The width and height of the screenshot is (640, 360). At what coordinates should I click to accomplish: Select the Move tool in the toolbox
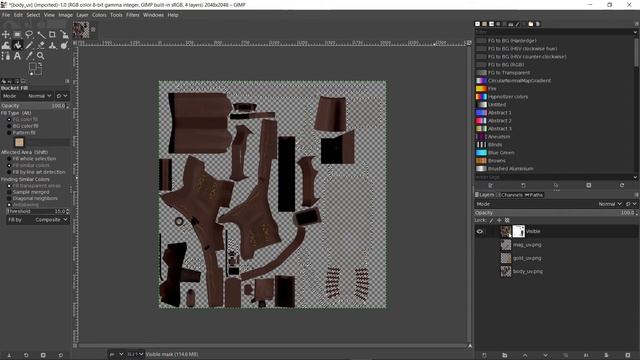[x=6, y=35]
